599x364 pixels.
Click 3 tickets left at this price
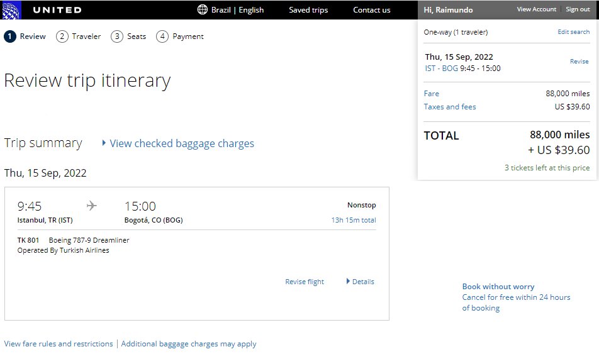547,168
